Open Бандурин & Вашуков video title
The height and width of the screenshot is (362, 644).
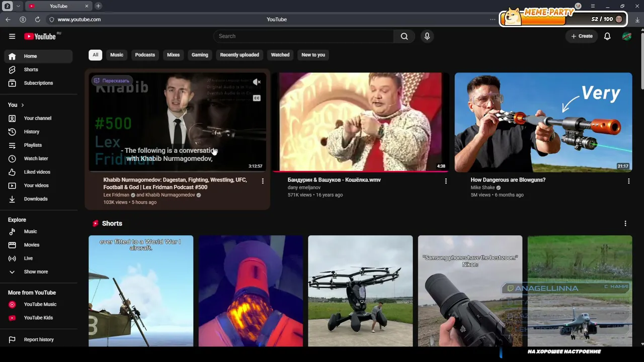click(334, 180)
